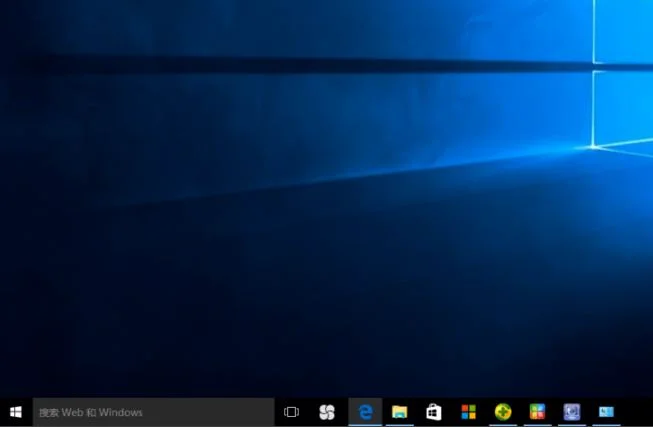This screenshot has width=653, height=427.
Task: Open the colorful four-tile app icon
Action: [537, 412]
